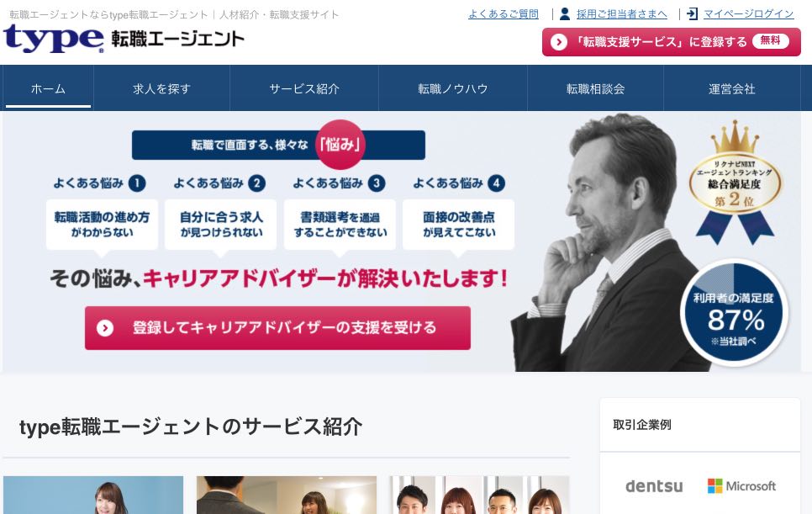Open the 求人を探す menu item

[161, 88]
